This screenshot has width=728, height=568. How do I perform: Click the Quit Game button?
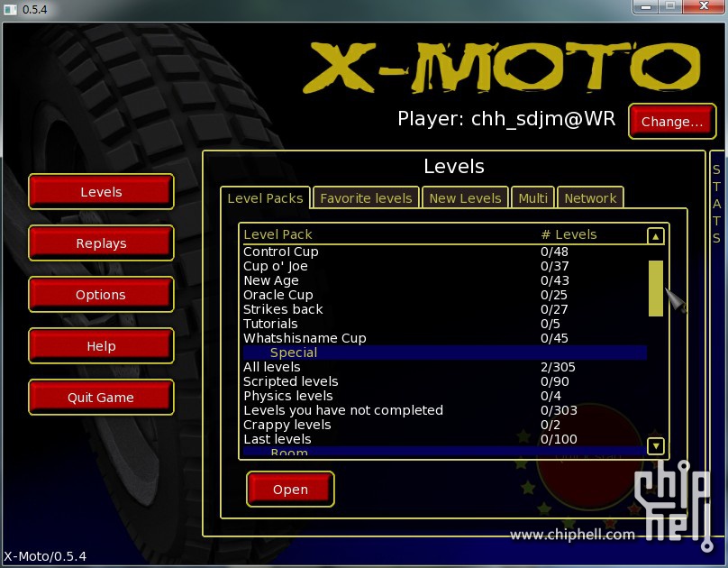101,398
